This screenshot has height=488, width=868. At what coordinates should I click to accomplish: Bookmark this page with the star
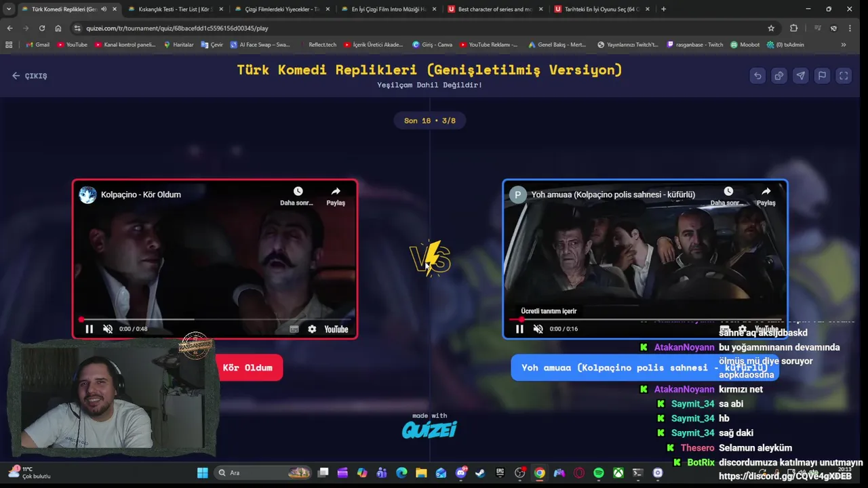(x=771, y=28)
